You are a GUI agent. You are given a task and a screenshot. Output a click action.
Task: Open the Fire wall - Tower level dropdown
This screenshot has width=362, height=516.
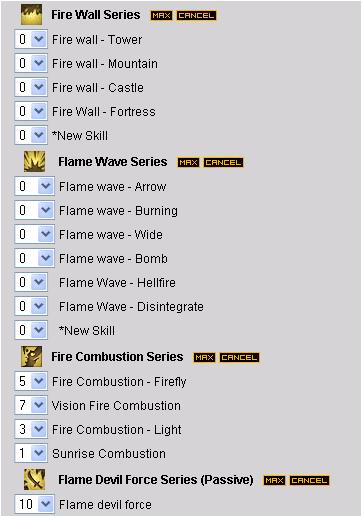click(31, 39)
